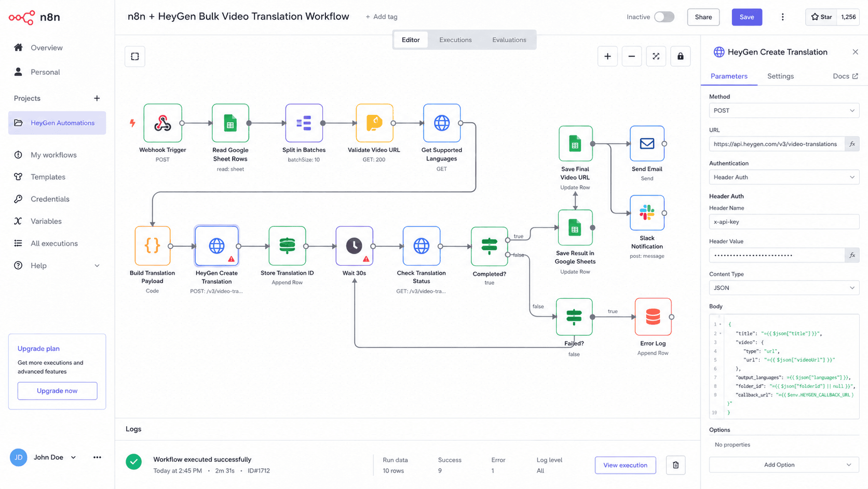Image resolution: width=868 pixels, height=489 pixels.
Task: Click the View execution button
Action: pyautogui.click(x=625, y=465)
